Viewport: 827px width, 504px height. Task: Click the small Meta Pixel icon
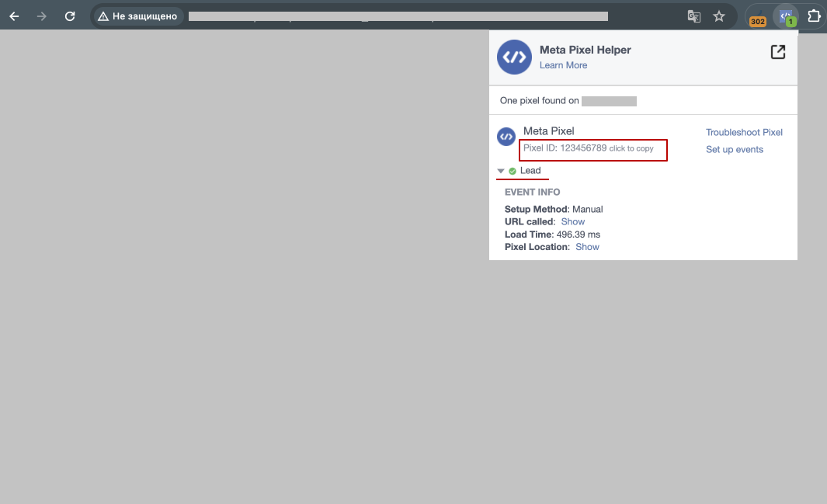[x=506, y=137]
